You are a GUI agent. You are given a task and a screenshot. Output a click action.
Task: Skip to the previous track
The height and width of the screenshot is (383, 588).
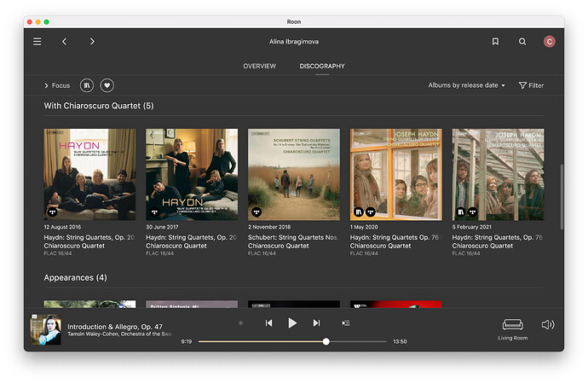click(x=269, y=323)
